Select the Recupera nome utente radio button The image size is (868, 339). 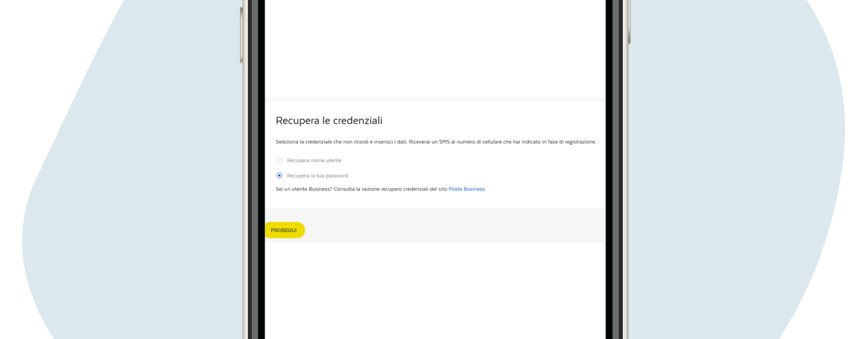pos(279,160)
